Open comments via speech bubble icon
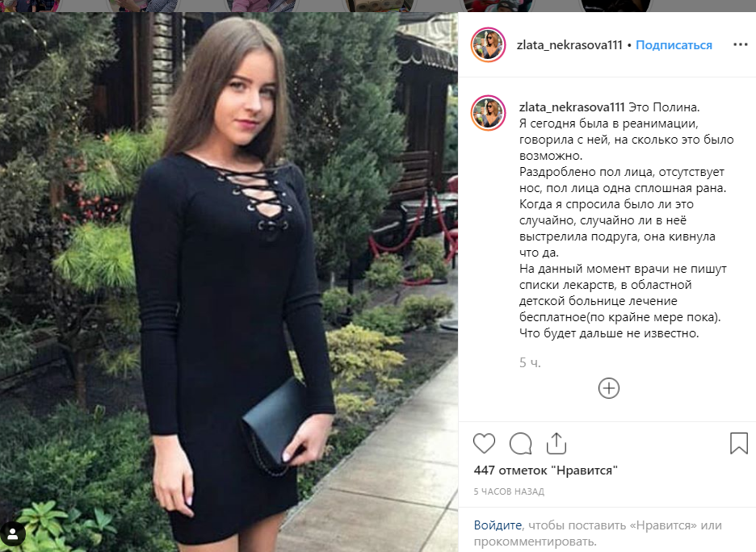The height and width of the screenshot is (552, 756). [x=521, y=443]
